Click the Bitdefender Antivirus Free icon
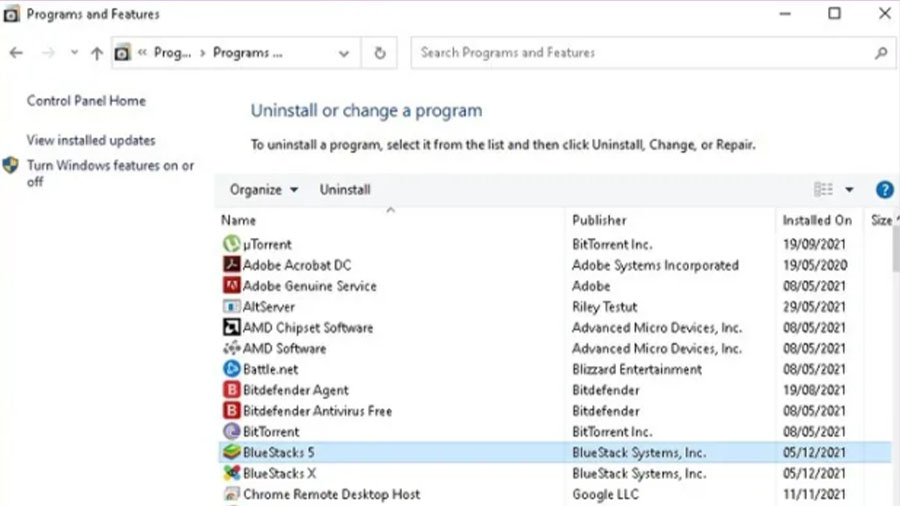 [x=231, y=410]
